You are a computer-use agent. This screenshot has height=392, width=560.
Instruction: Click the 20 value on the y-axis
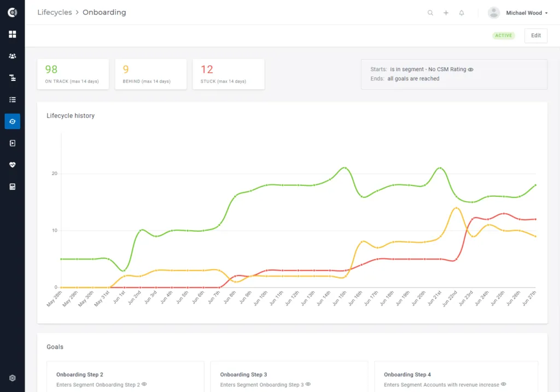(x=54, y=173)
